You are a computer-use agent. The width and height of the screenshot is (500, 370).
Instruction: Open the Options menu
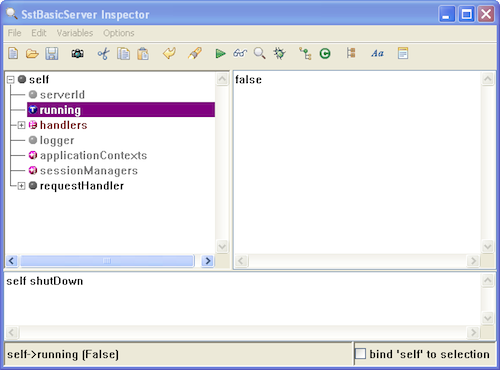point(119,33)
